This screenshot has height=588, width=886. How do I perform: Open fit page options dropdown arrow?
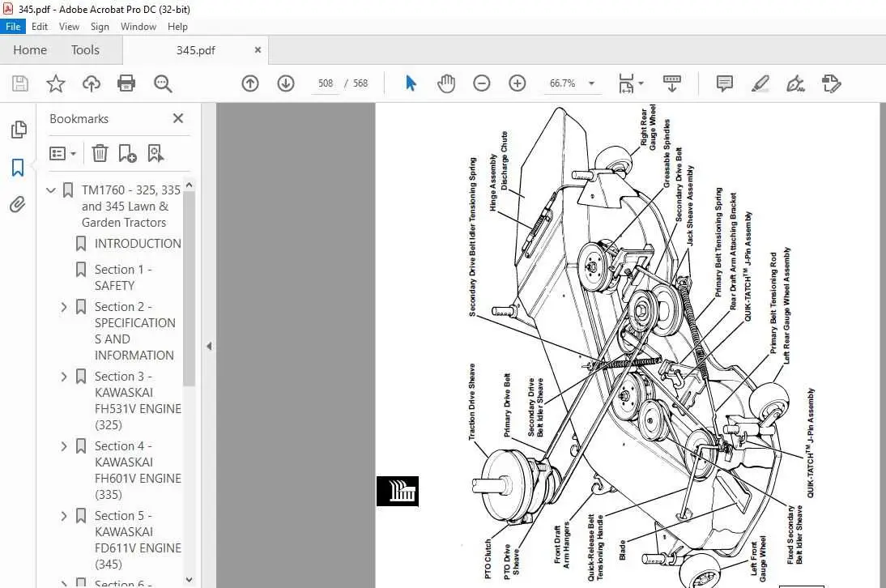coord(641,83)
